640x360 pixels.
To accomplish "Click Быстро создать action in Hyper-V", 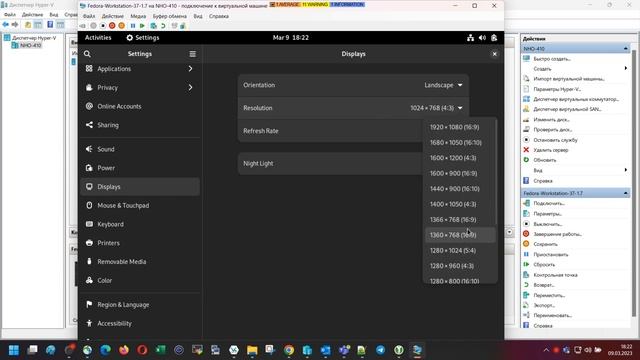I will point(552,59).
